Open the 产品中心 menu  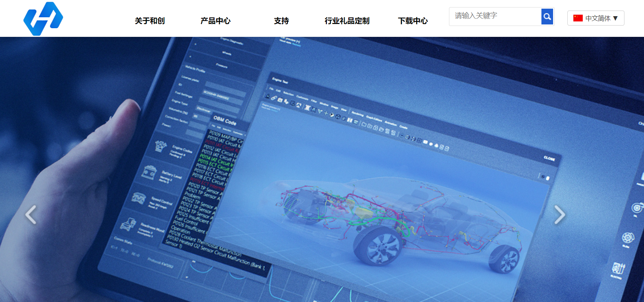(x=215, y=21)
